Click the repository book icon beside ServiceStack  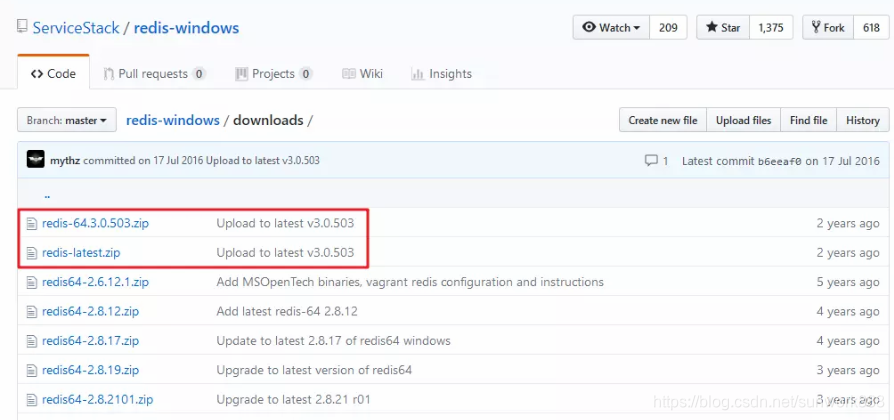[x=22, y=27]
